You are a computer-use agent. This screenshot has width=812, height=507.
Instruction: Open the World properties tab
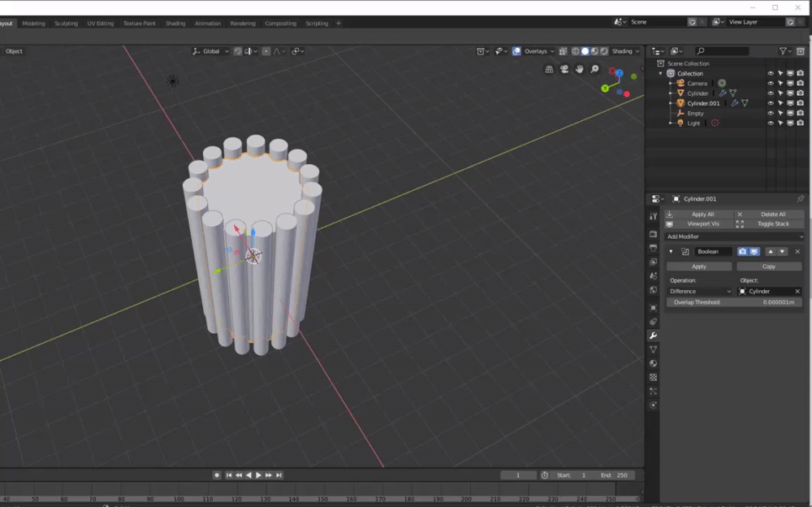(654, 290)
